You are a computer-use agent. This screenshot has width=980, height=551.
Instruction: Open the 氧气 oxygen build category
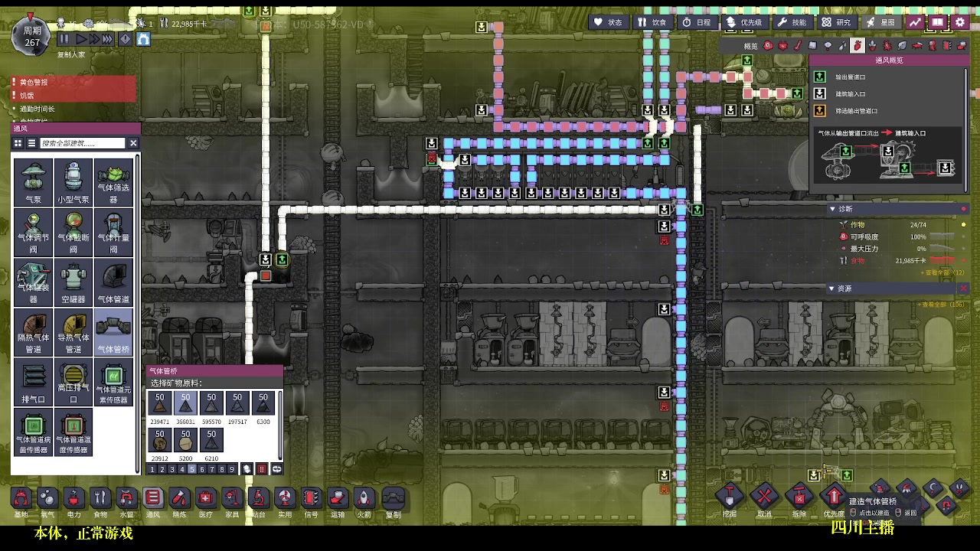click(47, 498)
